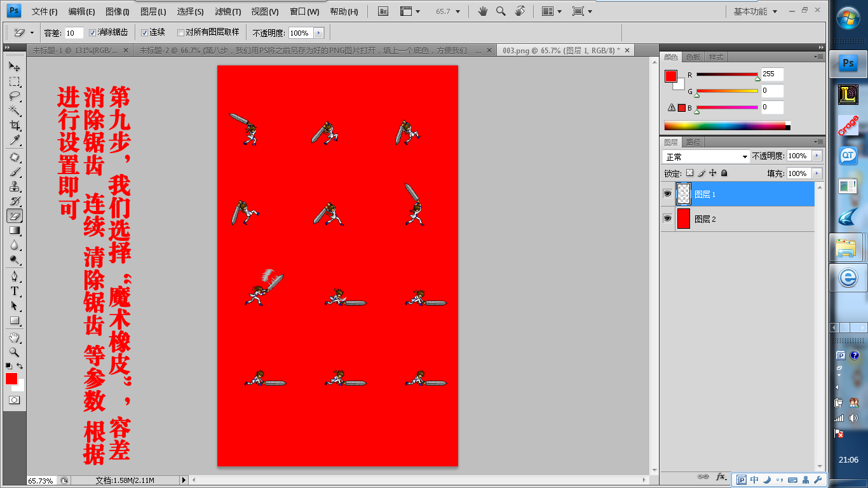
Task: Launch Adobe Bridge
Action: 383,11
